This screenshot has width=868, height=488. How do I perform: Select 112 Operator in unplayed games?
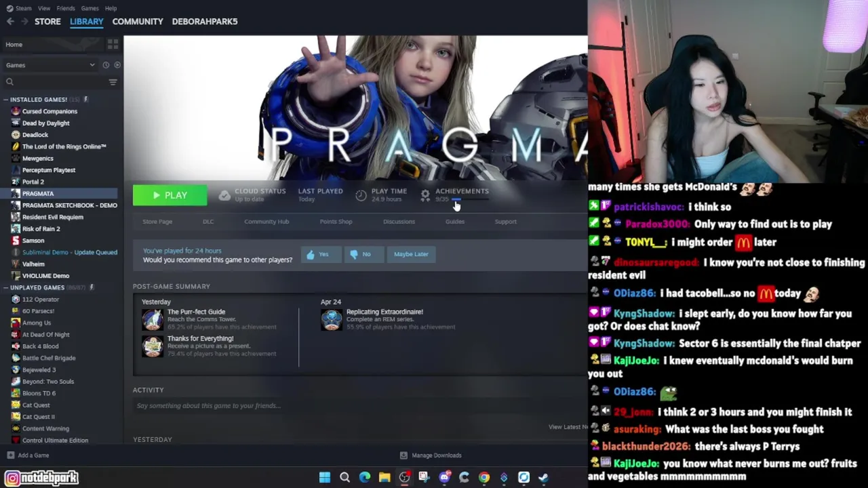tap(40, 300)
